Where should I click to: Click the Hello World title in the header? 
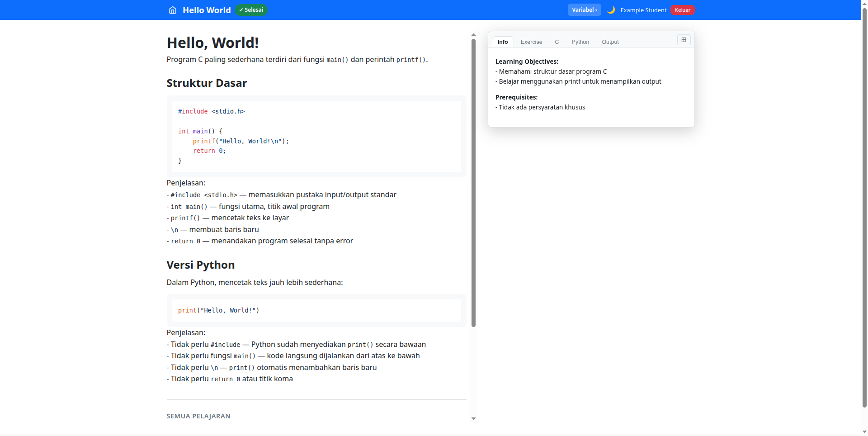pos(207,10)
